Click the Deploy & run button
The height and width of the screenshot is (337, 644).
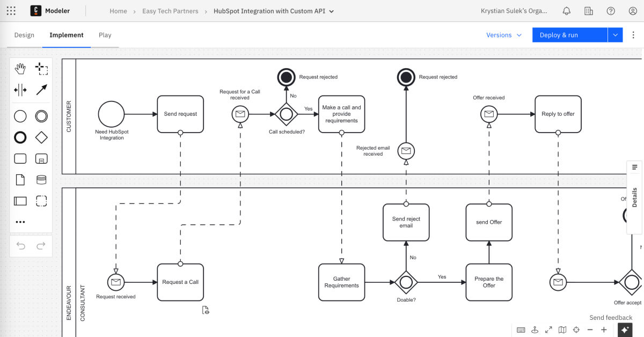coord(570,35)
